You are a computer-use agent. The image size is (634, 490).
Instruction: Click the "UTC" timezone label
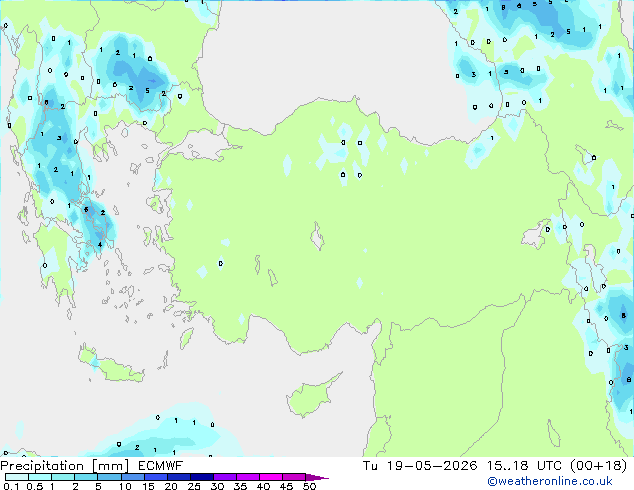[549, 466]
